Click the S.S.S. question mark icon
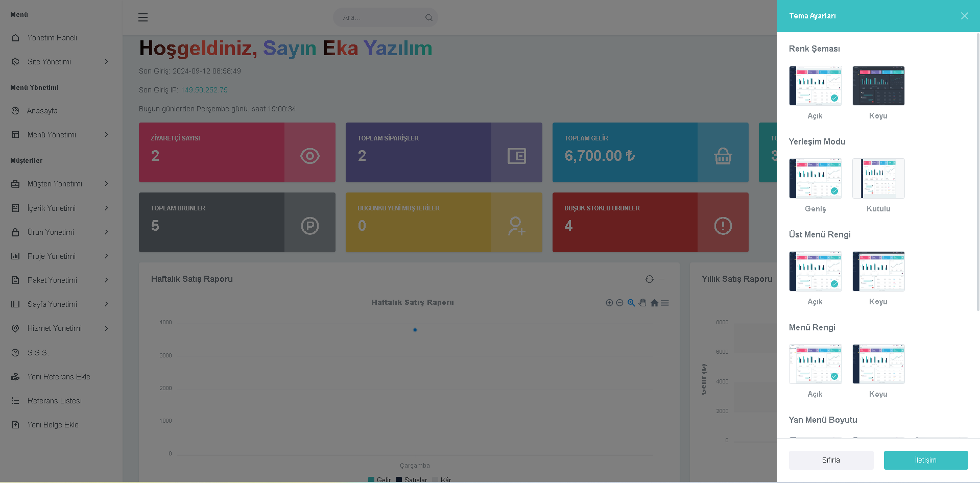Viewport: 980px width, 483px height. click(15, 353)
